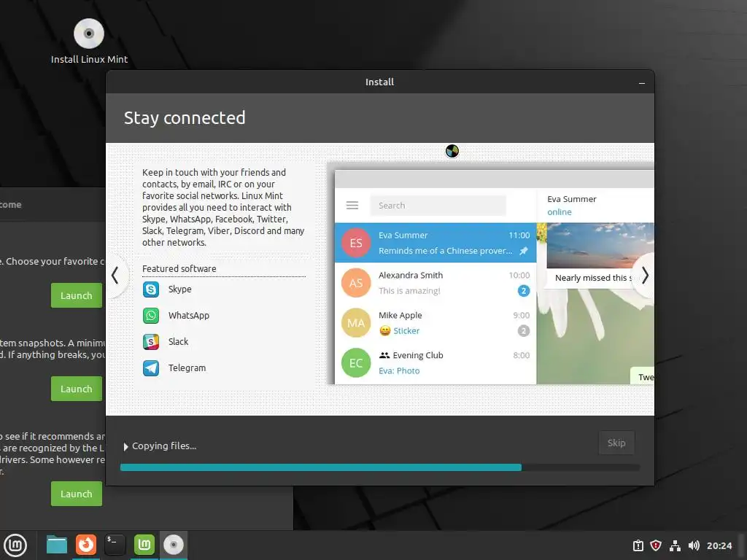Viewport: 747px width, 560px height.
Task: Click the Eva: Photo message preview
Action: 399,370
